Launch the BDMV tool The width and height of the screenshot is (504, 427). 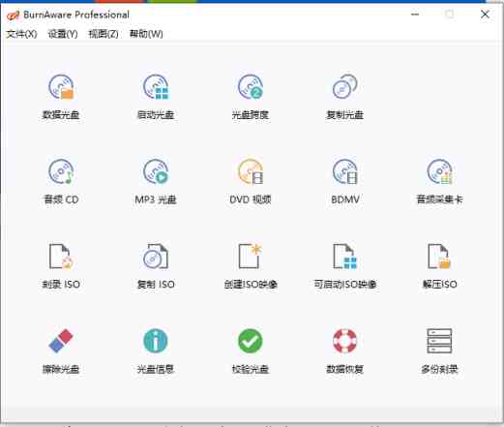click(x=345, y=181)
